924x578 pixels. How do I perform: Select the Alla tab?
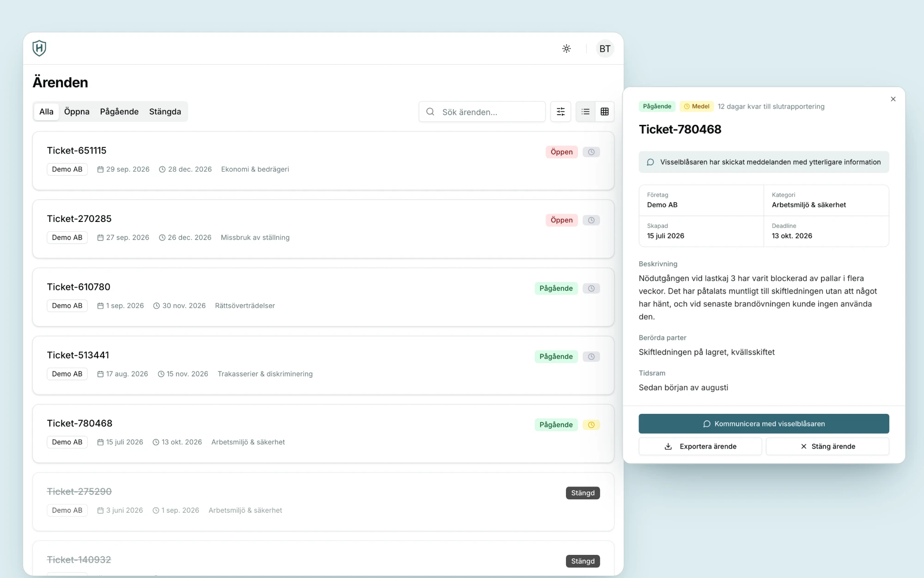[x=46, y=111]
